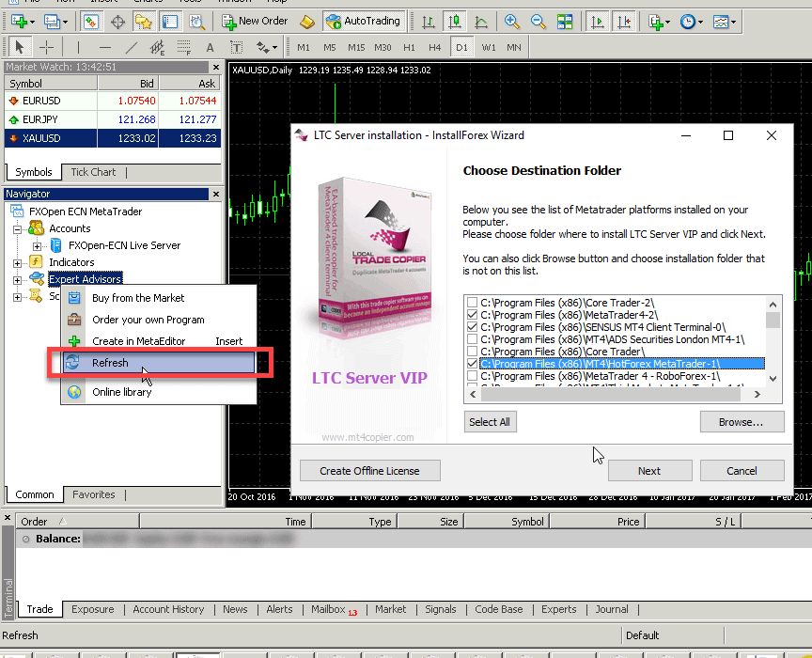Expand the FXOpen-ECN Live Server node

[37, 246]
